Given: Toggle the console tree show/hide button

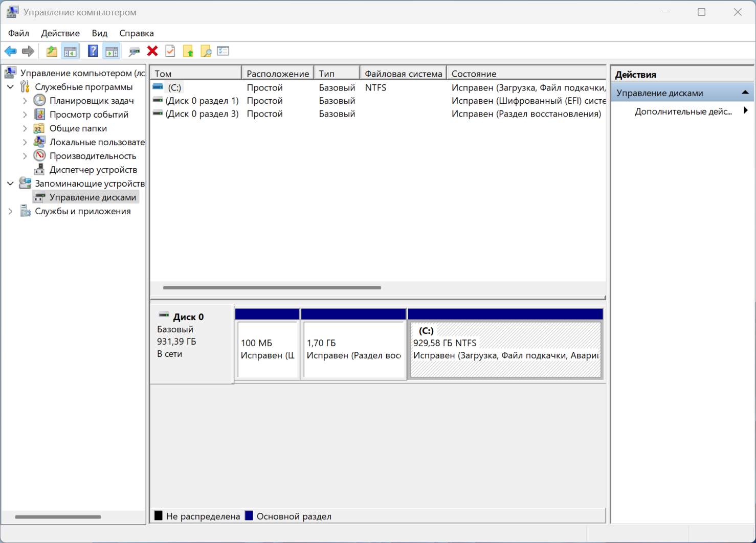Looking at the screenshot, I should pyautogui.click(x=70, y=51).
